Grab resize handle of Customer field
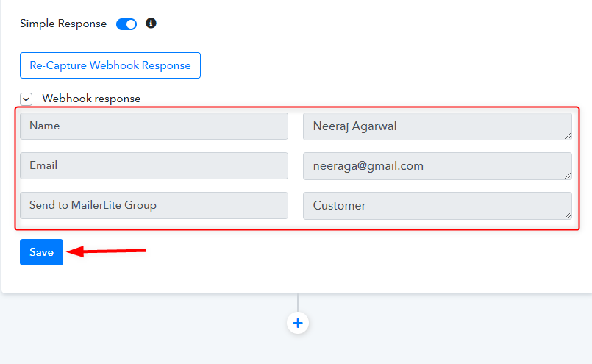The height and width of the screenshot is (364, 592). click(568, 215)
